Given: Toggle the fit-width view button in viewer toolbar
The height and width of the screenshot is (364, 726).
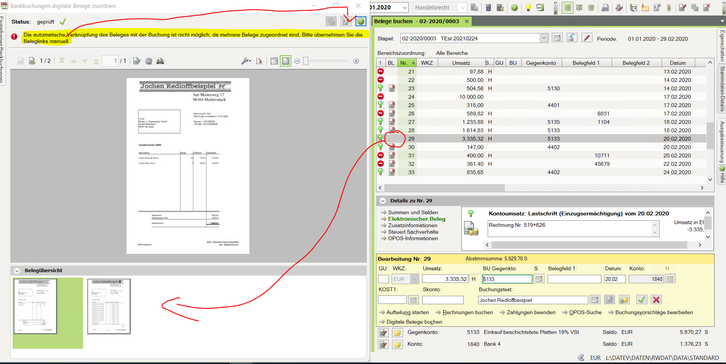Looking at the screenshot, I should (x=274, y=61).
